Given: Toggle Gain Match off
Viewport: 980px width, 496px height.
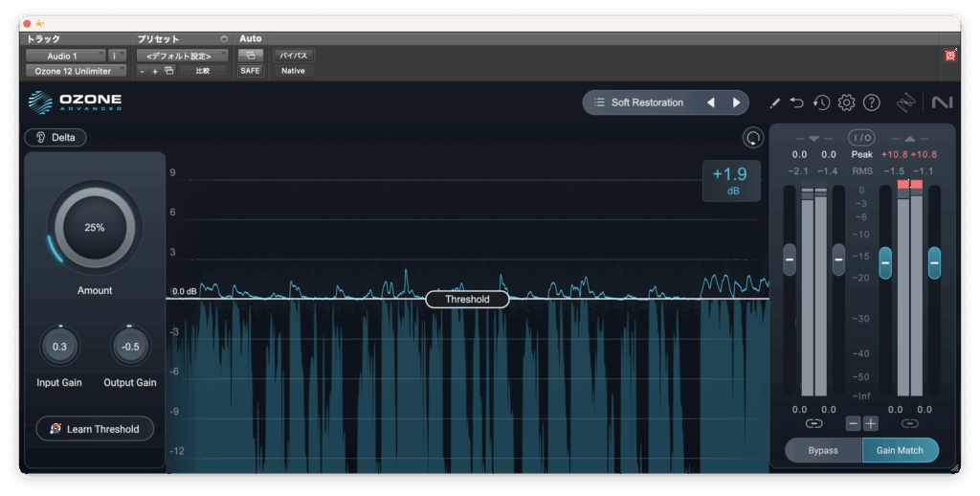Looking at the screenshot, I should tap(900, 450).
